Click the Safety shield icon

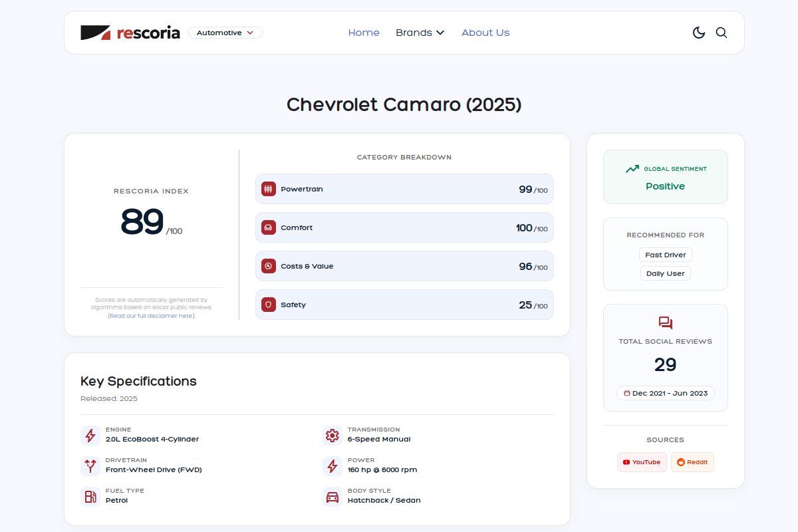click(269, 305)
